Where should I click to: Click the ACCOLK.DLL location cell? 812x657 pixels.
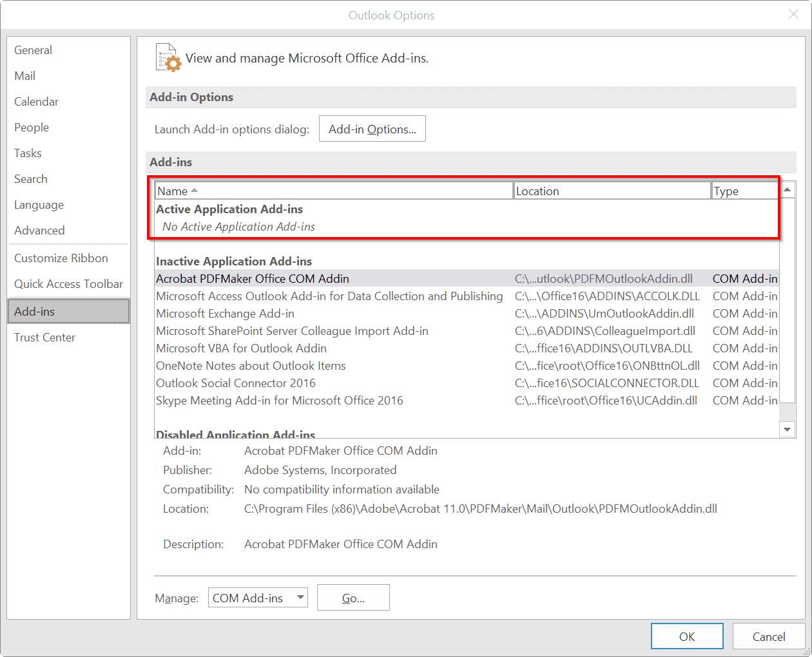pos(607,296)
